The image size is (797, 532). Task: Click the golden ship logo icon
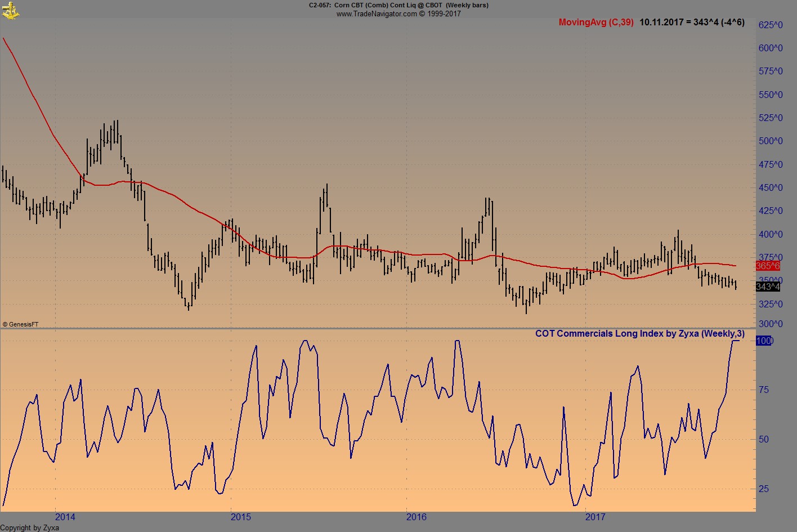[x=11, y=10]
